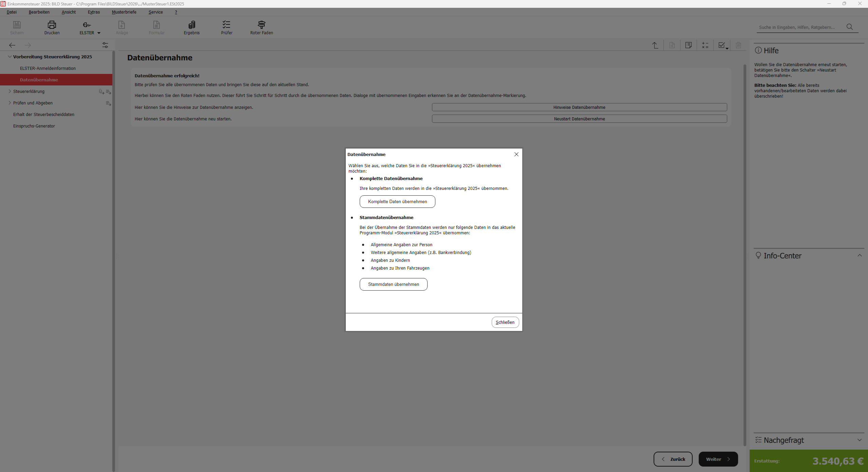Collapse the Info-Center panel
Screen dimensions: 868x472
(x=859, y=255)
